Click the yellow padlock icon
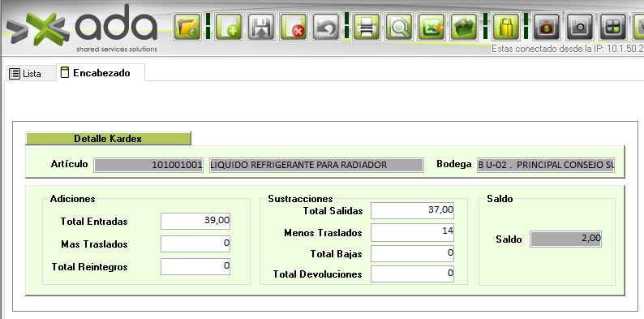 tap(505, 27)
